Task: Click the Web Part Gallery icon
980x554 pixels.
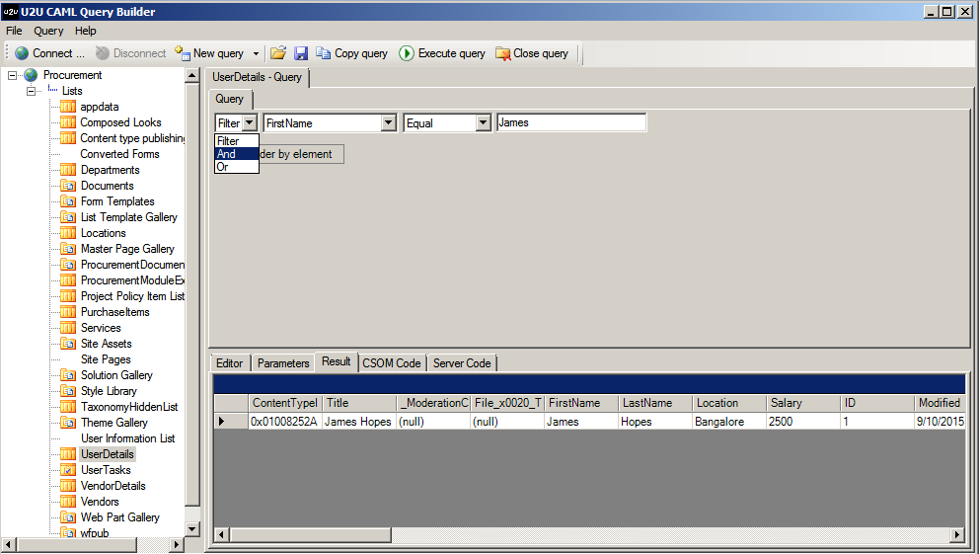Action: [x=68, y=517]
